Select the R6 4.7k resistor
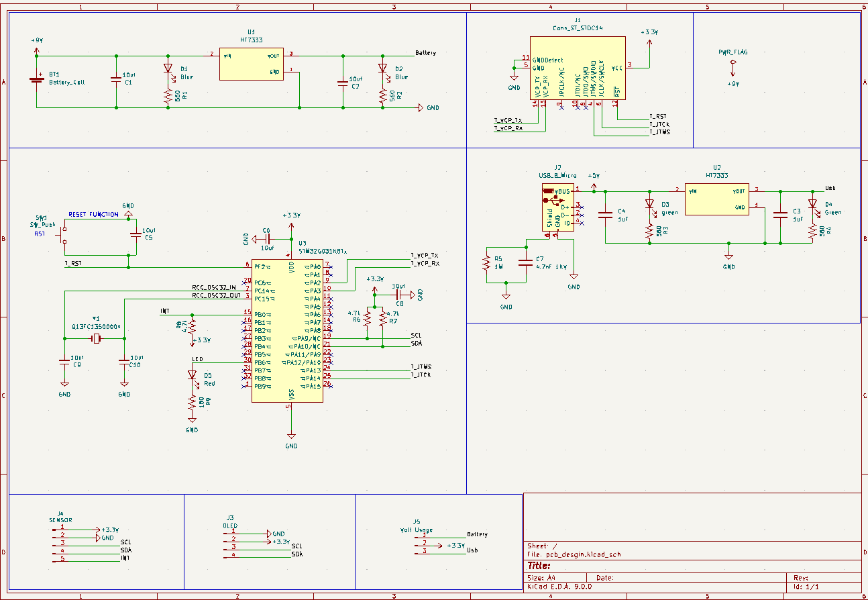 click(367, 318)
